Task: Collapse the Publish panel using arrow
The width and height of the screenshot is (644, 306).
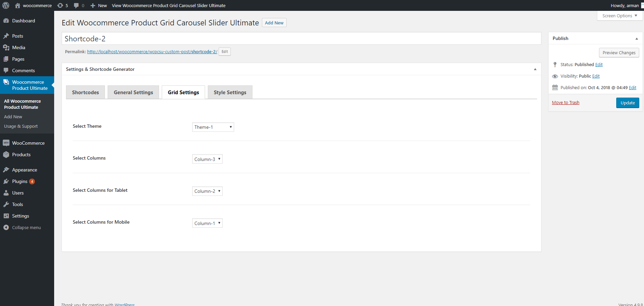Action: tap(637, 39)
